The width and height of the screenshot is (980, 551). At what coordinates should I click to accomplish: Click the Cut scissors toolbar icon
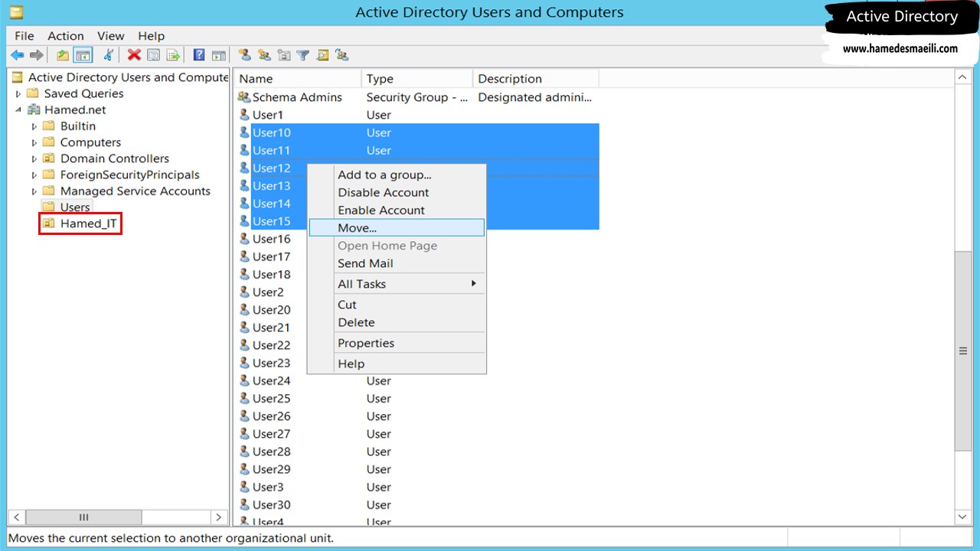coord(108,55)
